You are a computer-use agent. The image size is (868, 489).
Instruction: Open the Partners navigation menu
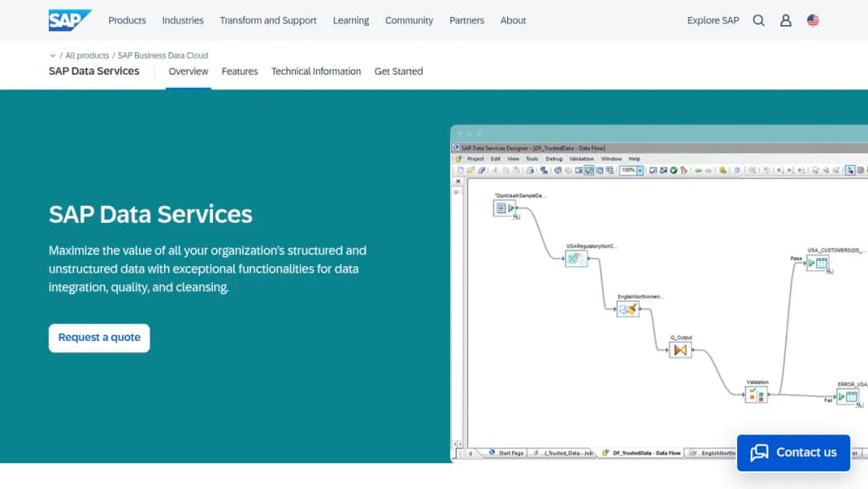click(467, 20)
